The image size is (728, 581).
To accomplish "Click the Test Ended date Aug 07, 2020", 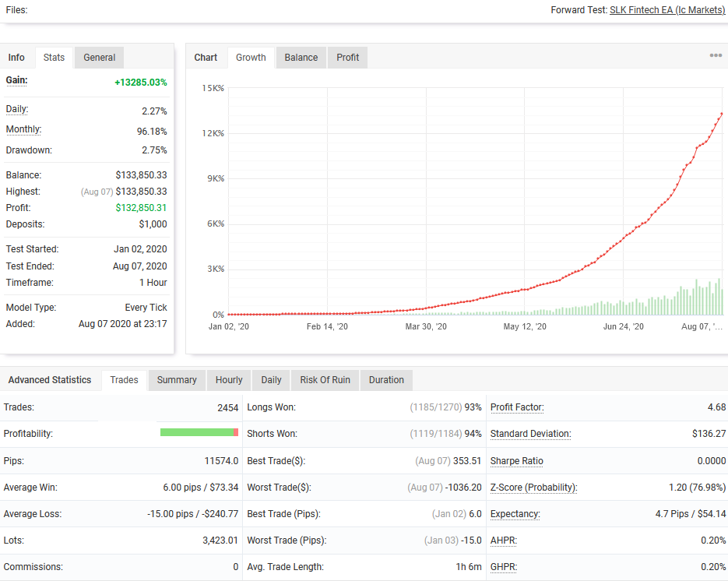I will tap(139, 266).
